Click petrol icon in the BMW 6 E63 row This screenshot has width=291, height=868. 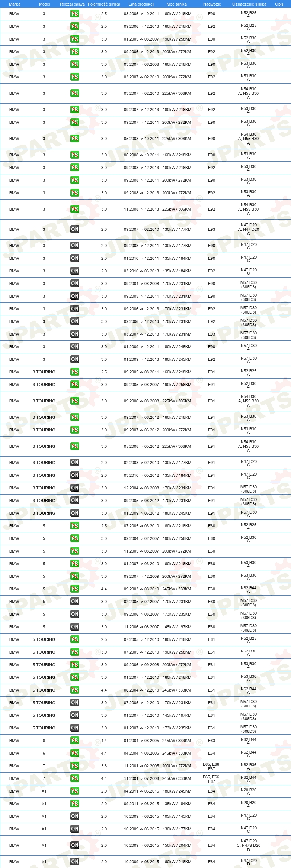coord(74,741)
